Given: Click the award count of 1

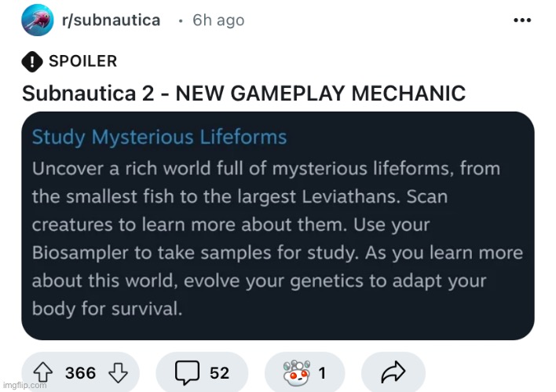Looking at the screenshot, I should pyautogui.click(x=322, y=373).
